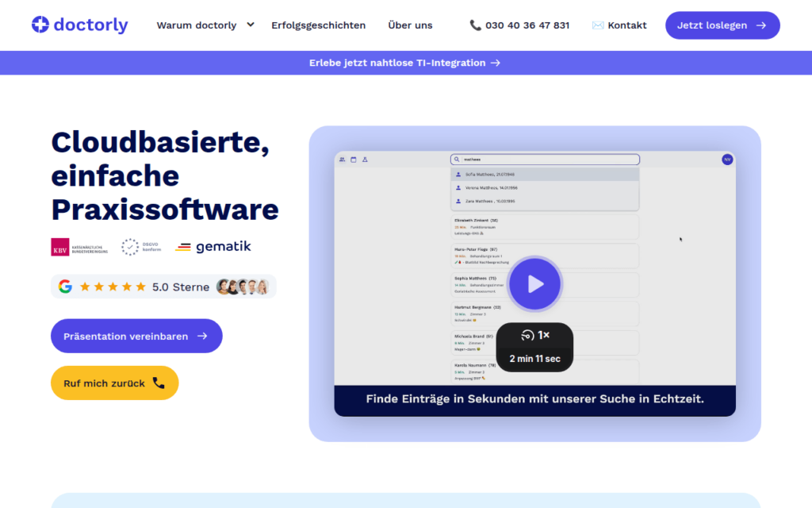Screen dimensions: 812x508
Task: Click the five gold stars rating
Action: (x=113, y=287)
